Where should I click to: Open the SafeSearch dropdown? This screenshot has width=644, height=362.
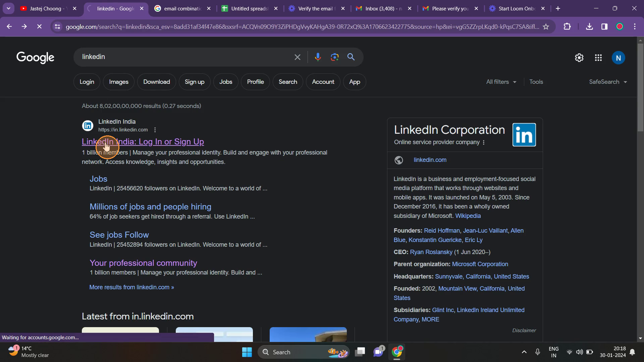tap(607, 82)
